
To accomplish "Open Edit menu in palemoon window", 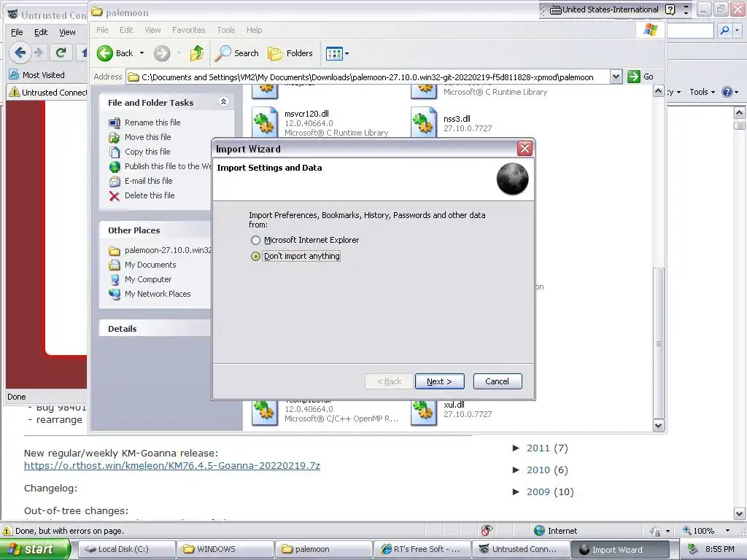I will [x=126, y=30].
